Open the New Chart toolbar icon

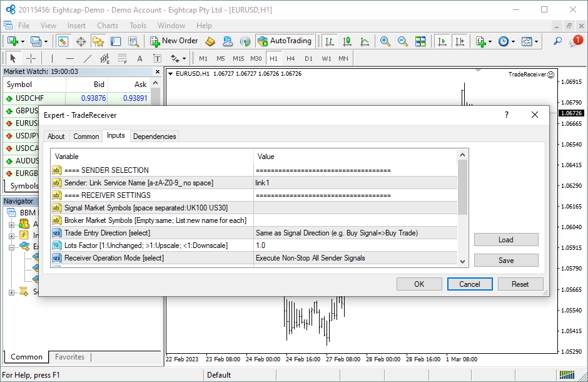tap(13, 41)
